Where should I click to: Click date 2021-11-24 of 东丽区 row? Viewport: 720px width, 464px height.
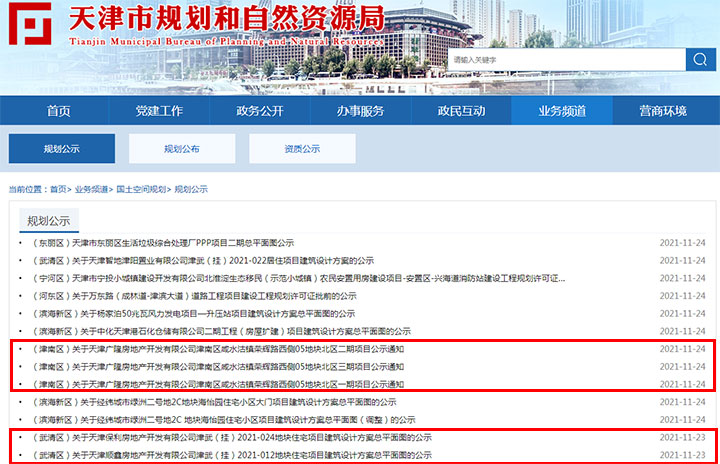coord(682,243)
